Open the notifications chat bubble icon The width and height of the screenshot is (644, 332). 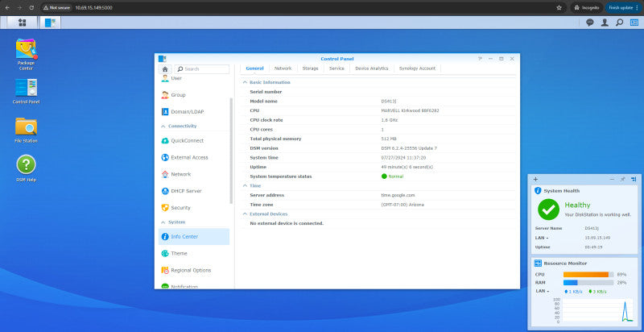click(590, 23)
